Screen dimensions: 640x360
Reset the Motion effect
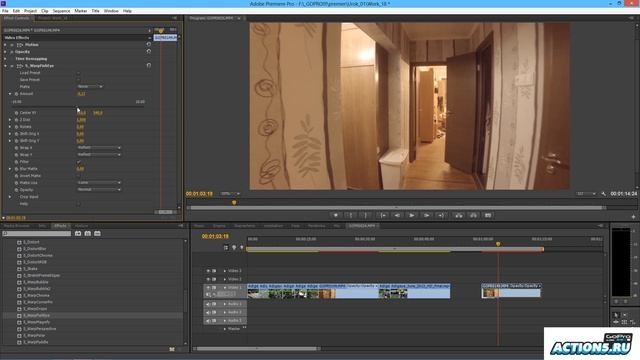149,44
